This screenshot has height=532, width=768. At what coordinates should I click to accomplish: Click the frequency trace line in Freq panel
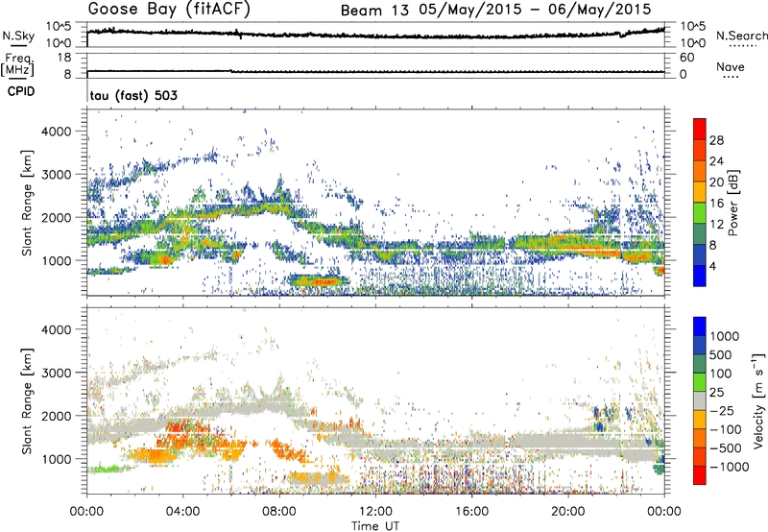click(x=375, y=72)
